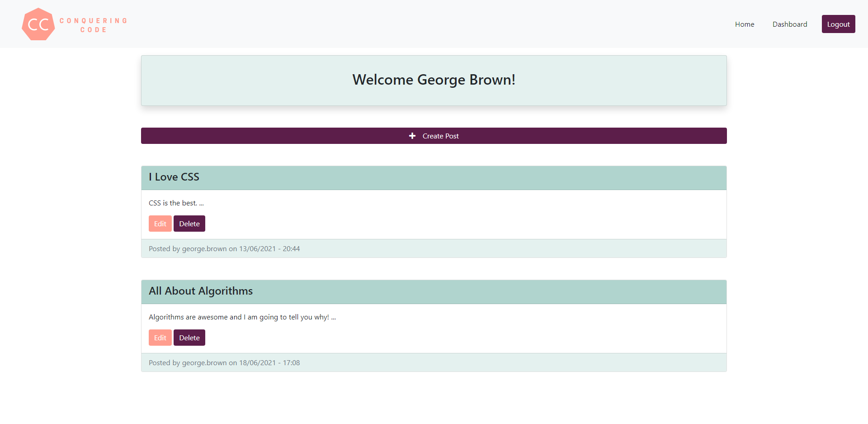Click the plus icon beside Create Post
The height and width of the screenshot is (424, 868).
point(412,136)
